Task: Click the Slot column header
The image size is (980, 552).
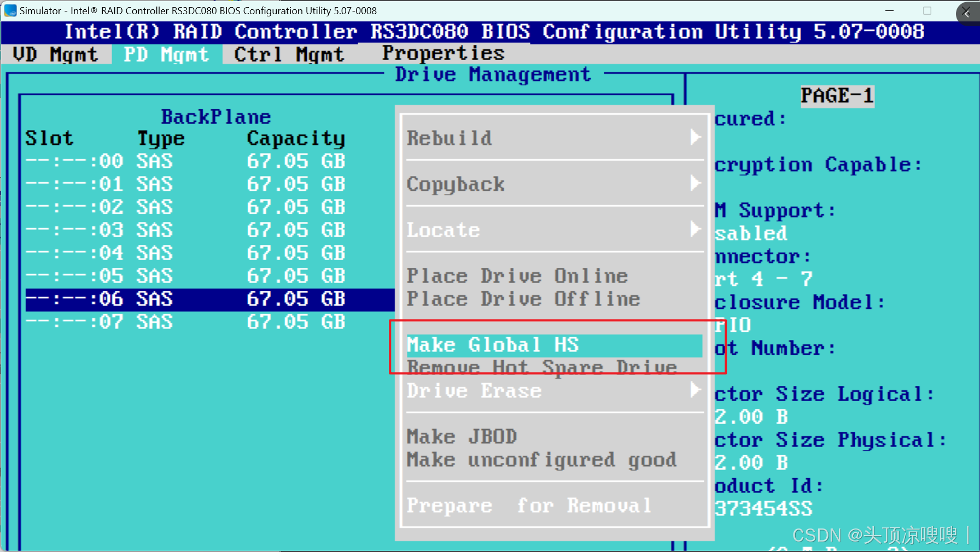Action: tap(49, 138)
